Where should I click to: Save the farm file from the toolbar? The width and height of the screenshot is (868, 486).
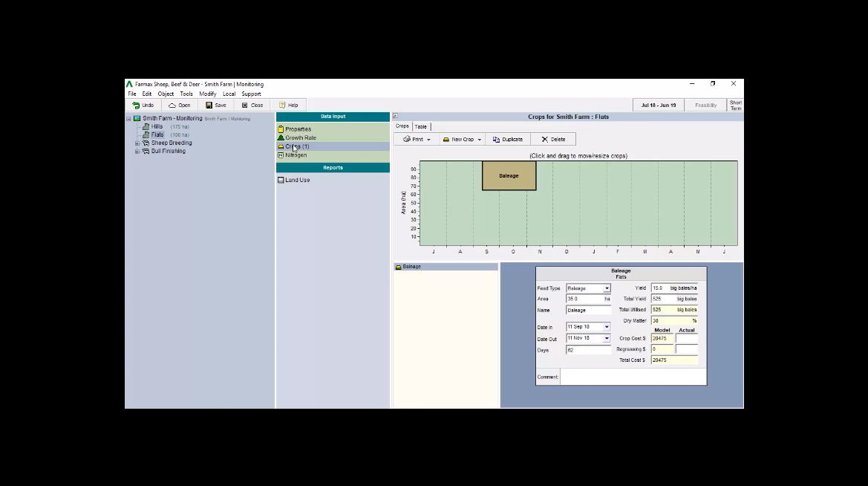pos(216,106)
